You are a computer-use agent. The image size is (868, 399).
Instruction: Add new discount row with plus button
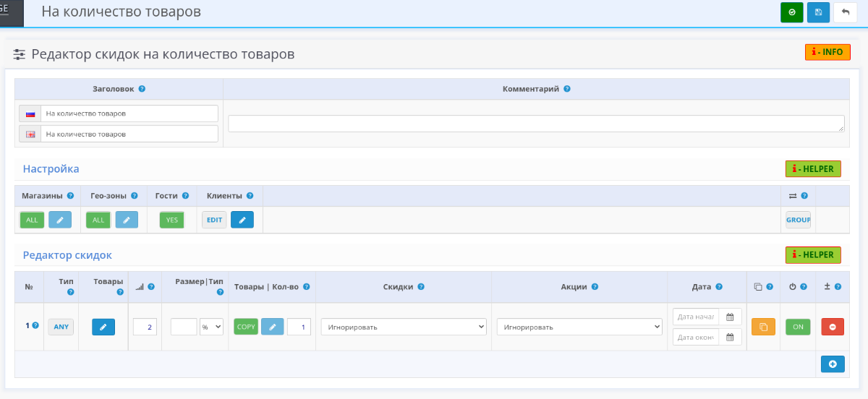[x=833, y=364]
